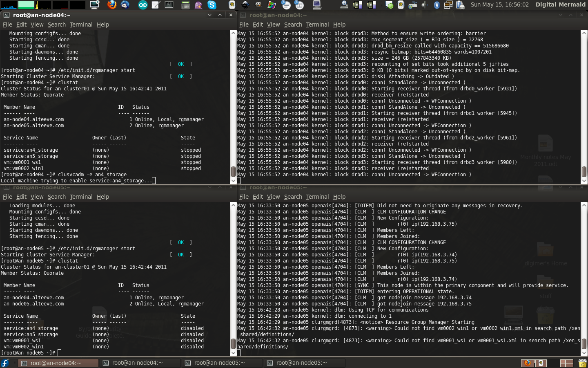Click the CPU system monitor graph
The height and width of the screenshot is (368, 588).
[x=9, y=5]
